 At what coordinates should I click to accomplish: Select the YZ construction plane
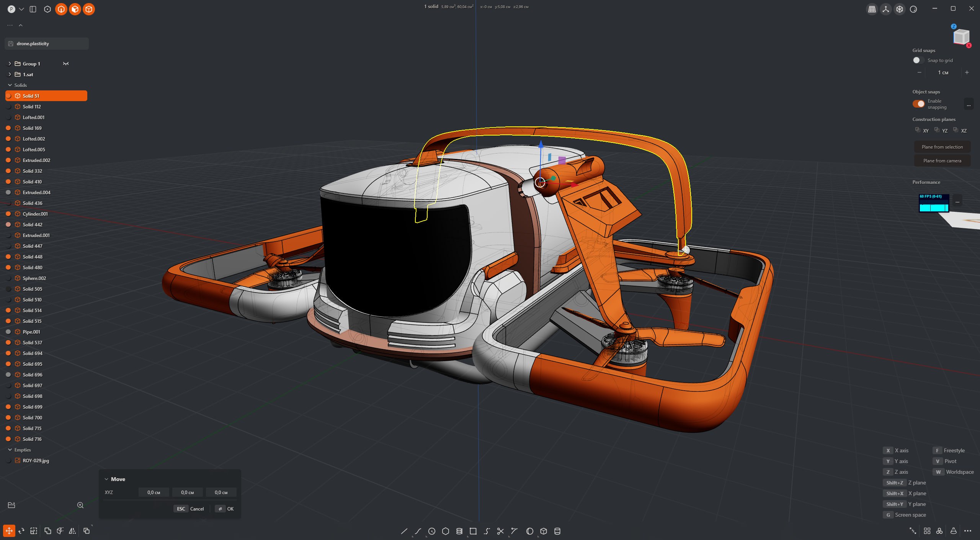click(x=941, y=130)
